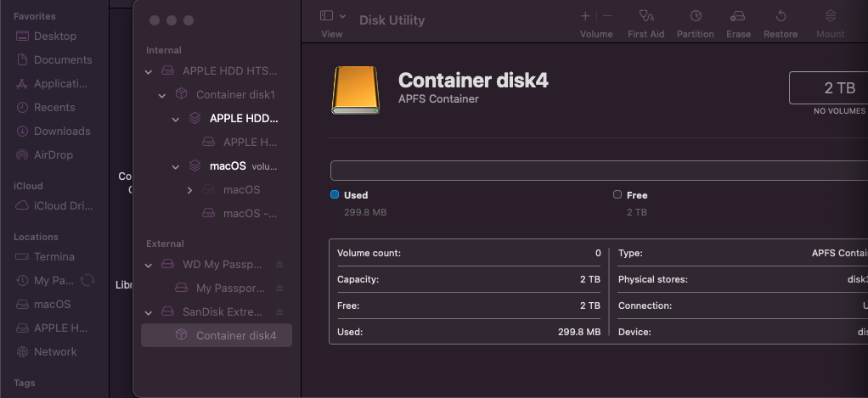Open AirDrop in Finder sidebar
Viewport: 868px width, 398px height.
pos(53,155)
